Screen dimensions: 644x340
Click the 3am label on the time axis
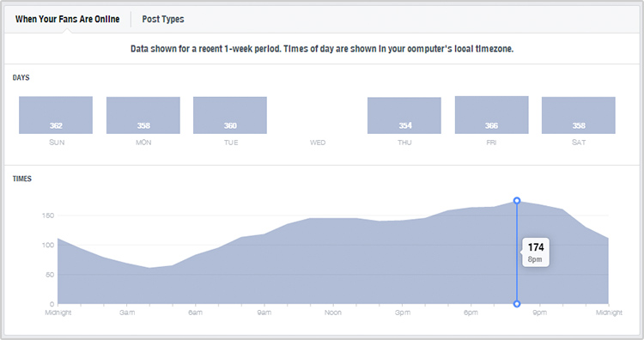pyautogui.click(x=127, y=313)
